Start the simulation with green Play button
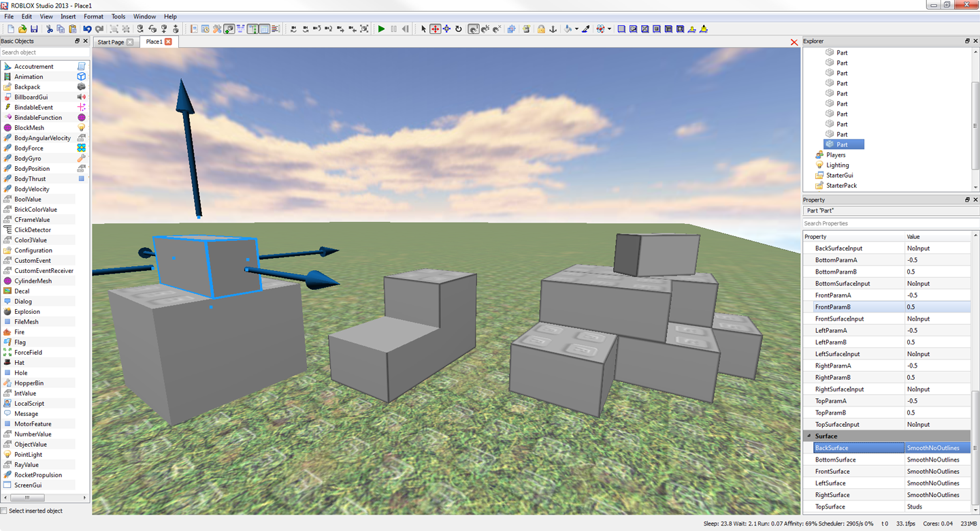The width and height of the screenshot is (980, 531). click(x=381, y=29)
